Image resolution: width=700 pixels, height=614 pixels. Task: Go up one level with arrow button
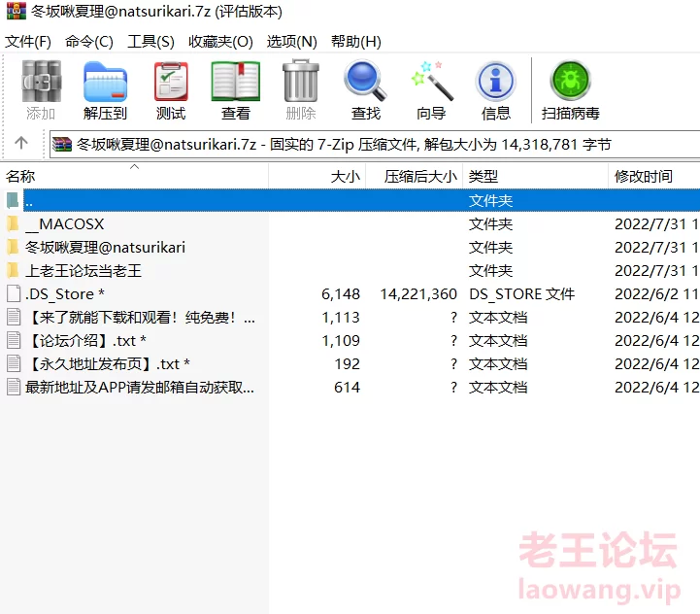pos(21,144)
